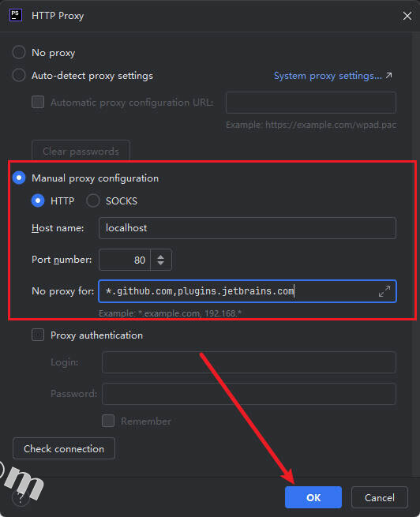Dismiss the dialog with Cancel
The height and width of the screenshot is (517, 420).
380,497
